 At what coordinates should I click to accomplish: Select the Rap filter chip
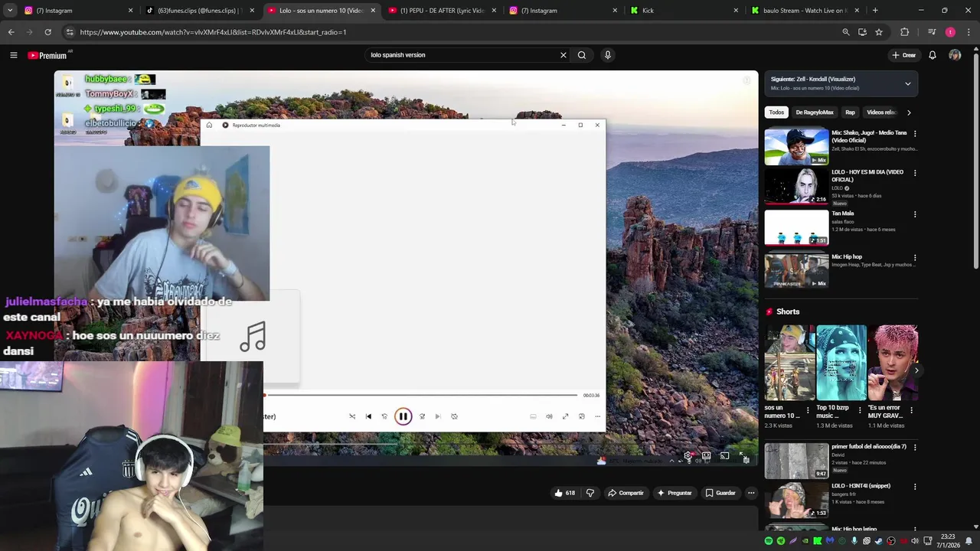coord(850,112)
